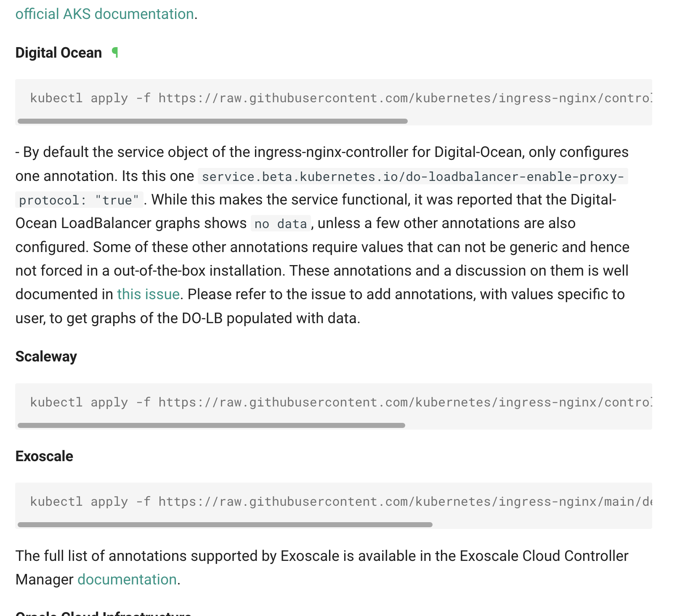This screenshot has height=616, width=680.
Task: Click inside the Digital Ocean kubectl code block
Action: [x=295, y=98]
